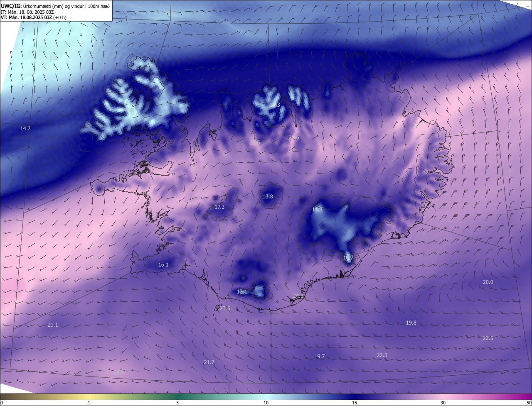Click the 14.7 value label

(x=25, y=129)
